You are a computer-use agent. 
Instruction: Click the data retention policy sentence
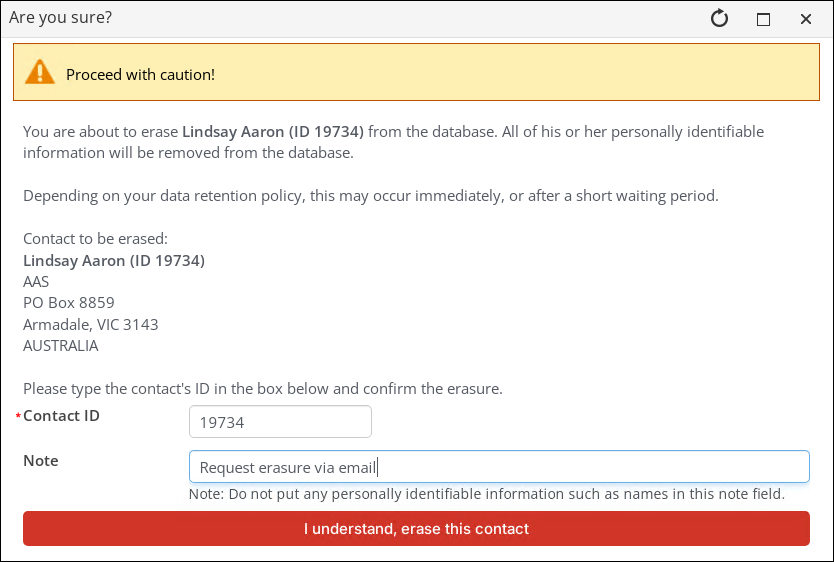coord(371,196)
